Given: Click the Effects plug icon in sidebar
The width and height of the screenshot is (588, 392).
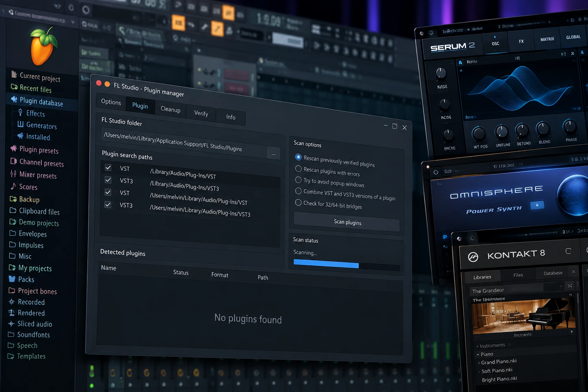Looking at the screenshot, I should (x=20, y=112).
